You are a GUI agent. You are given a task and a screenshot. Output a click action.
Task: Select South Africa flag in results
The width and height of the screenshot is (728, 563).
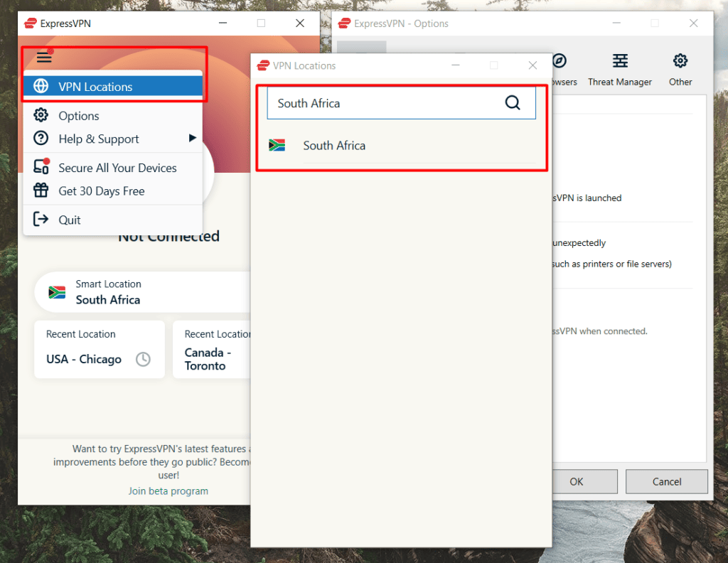coord(277,145)
